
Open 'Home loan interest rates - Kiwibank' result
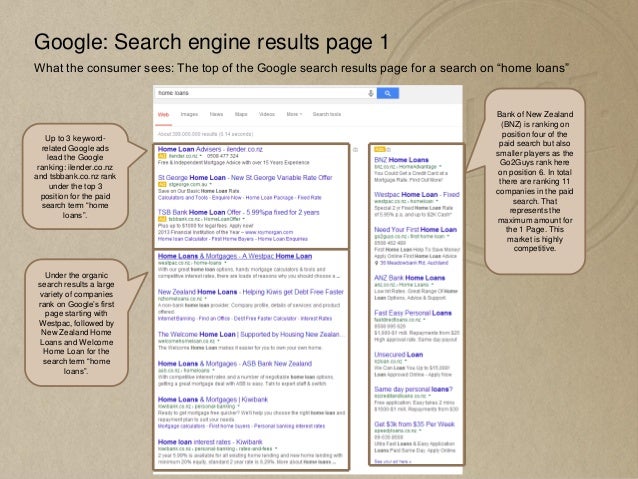click(210, 442)
